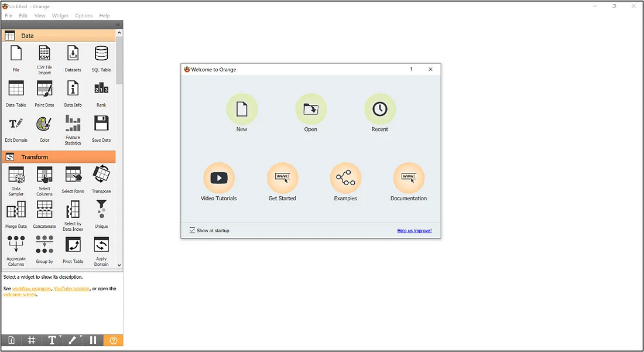Click the Help us improve! link

[x=415, y=231]
